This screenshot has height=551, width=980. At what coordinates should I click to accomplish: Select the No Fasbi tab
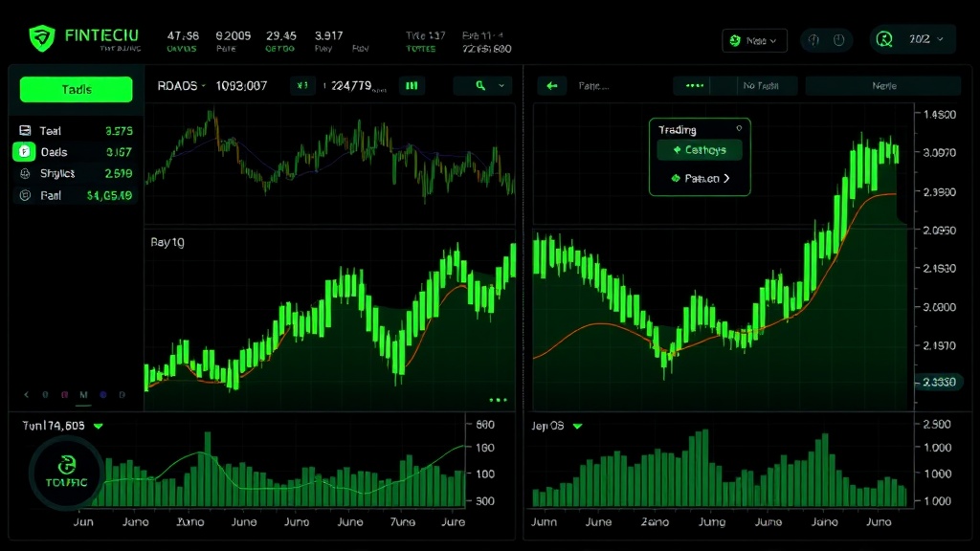tap(761, 85)
